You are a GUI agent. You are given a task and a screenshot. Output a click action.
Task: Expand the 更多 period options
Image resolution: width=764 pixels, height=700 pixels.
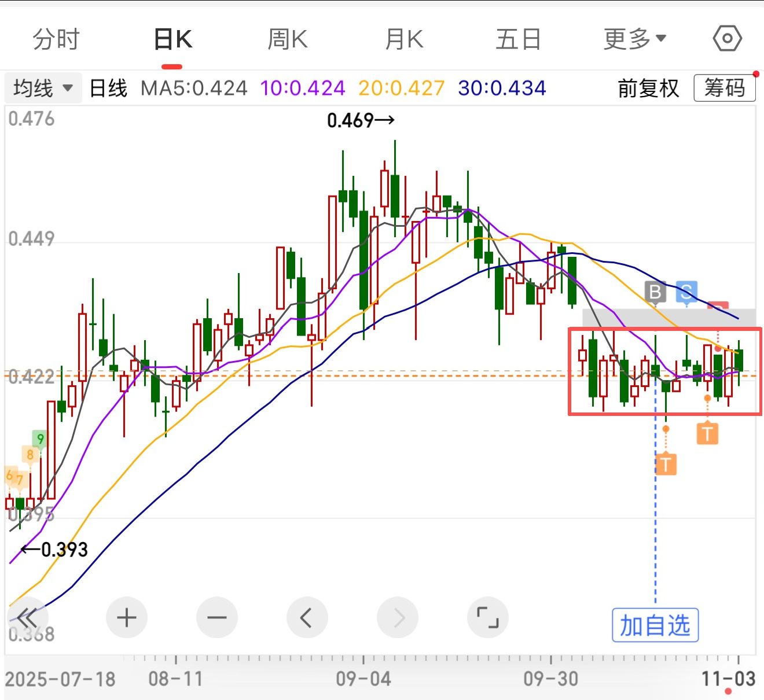coord(634,39)
